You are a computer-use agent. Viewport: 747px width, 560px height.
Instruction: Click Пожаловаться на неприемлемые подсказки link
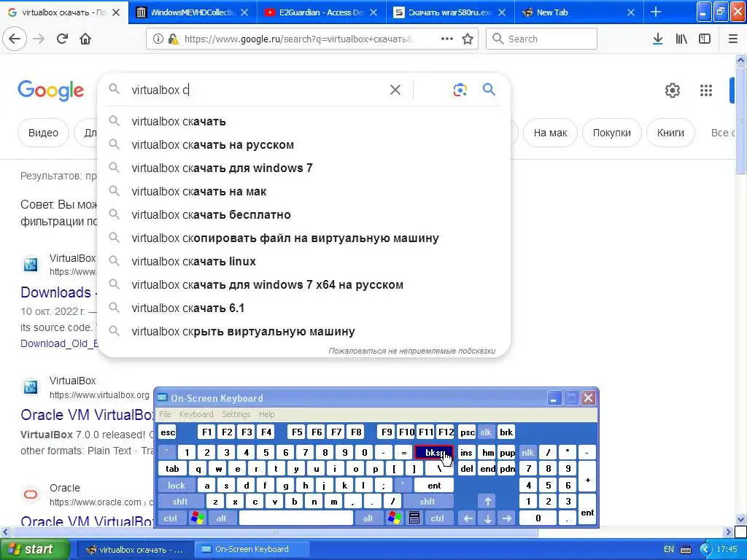pyautogui.click(x=411, y=351)
